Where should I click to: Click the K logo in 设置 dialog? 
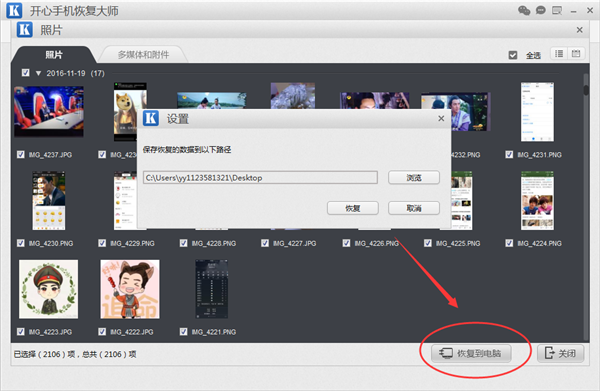(151, 119)
